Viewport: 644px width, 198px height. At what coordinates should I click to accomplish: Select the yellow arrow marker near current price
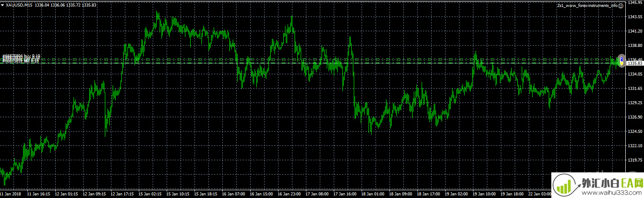pyautogui.click(x=621, y=63)
